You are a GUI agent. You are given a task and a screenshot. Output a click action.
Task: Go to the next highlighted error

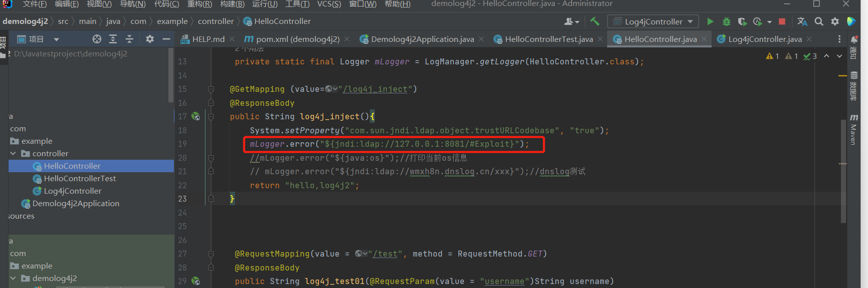click(x=840, y=56)
